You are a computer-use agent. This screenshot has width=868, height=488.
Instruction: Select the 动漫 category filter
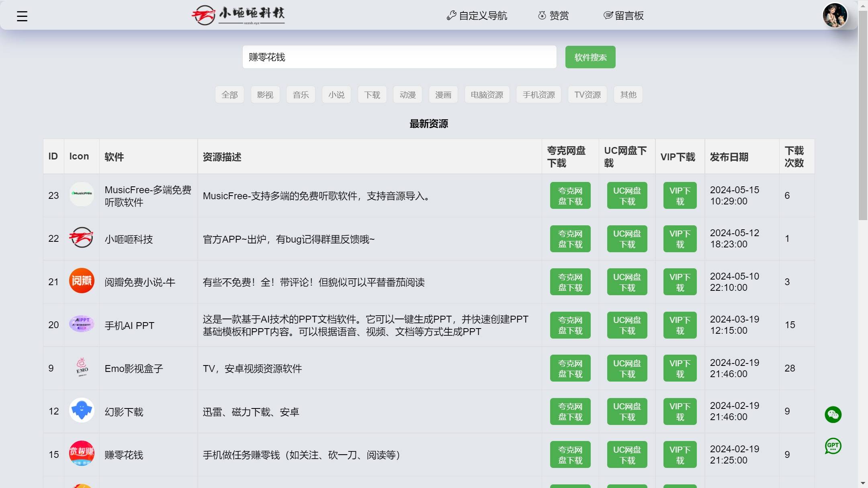click(407, 95)
